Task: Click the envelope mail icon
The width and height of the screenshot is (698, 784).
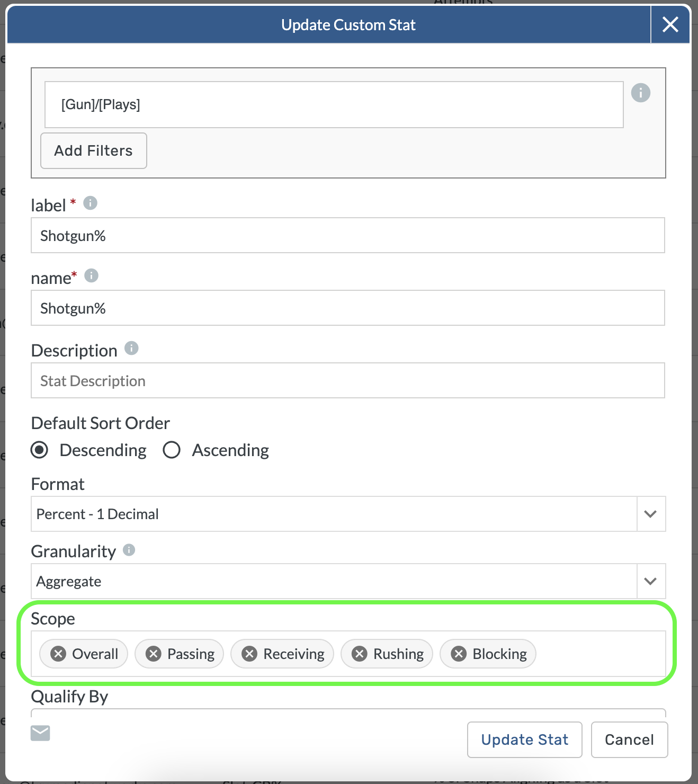Action: [x=40, y=733]
